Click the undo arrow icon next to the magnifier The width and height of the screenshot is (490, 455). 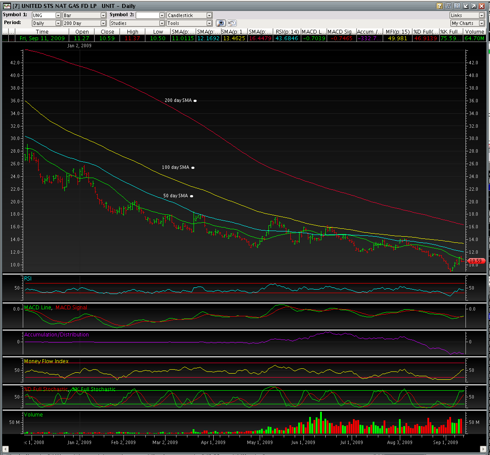[232, 23]
